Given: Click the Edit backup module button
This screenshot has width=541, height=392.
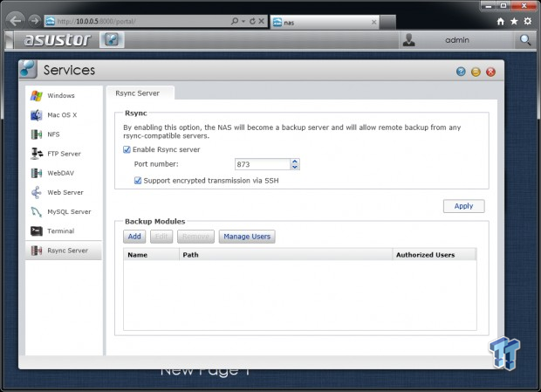Looking at the screenshot, I should pos(161,237).
